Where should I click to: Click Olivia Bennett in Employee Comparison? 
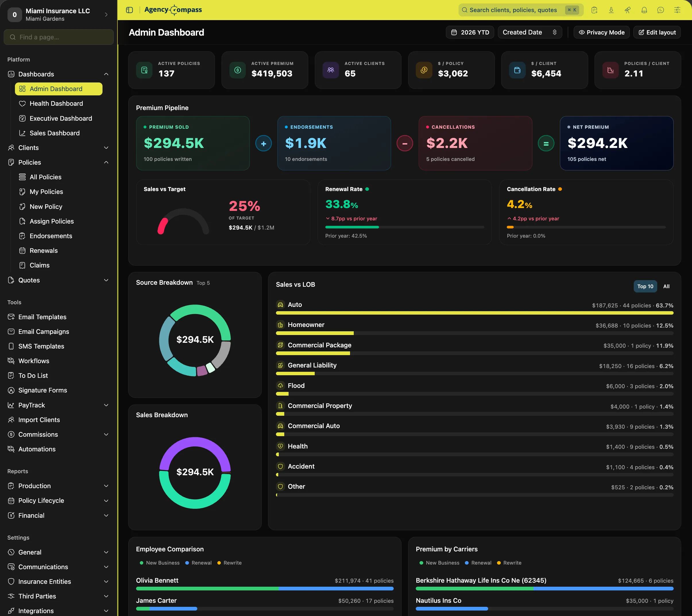pyautogui.click(x=157, y=580)
